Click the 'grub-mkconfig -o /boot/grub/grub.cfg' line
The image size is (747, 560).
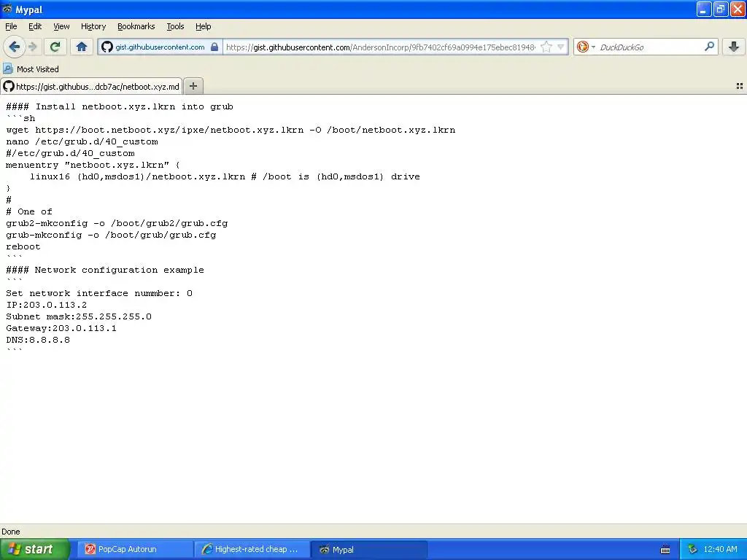tap(111, 235)
